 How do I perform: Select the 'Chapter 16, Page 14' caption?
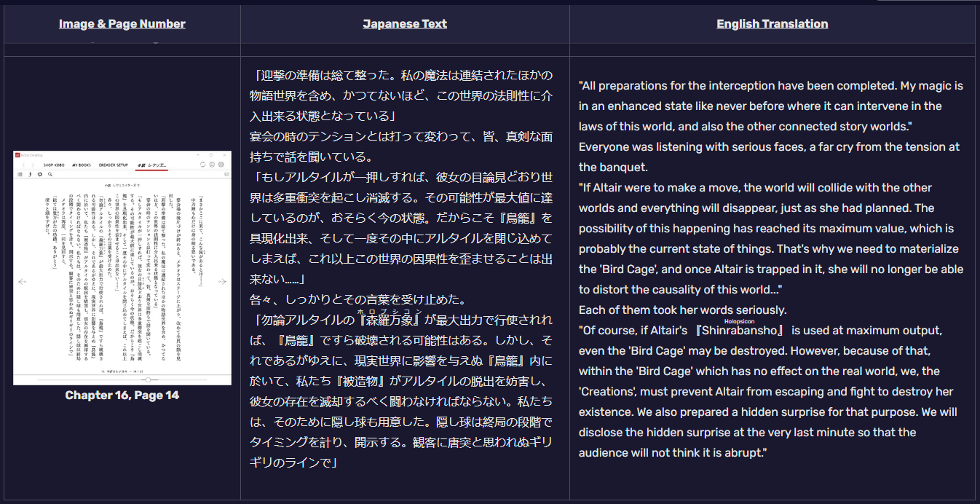click(122, 395)
